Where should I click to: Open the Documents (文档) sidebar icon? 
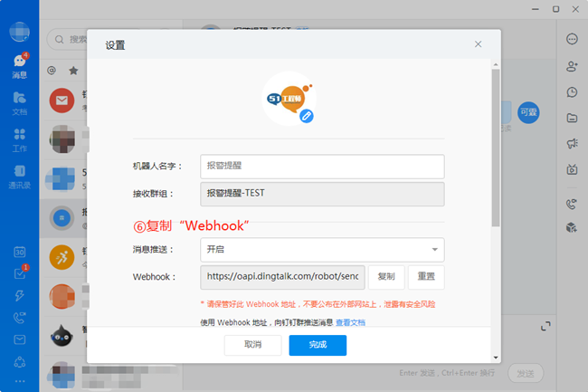[20, 103]
